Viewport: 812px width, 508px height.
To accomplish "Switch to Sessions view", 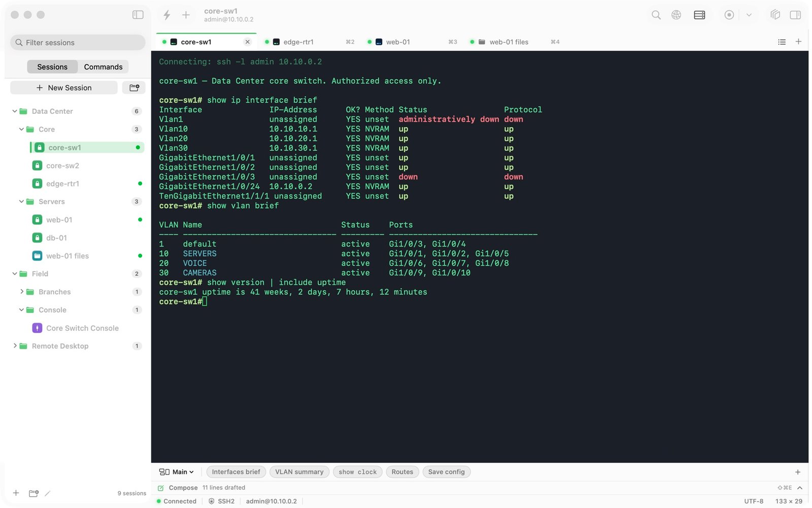I will coord(52,67).
